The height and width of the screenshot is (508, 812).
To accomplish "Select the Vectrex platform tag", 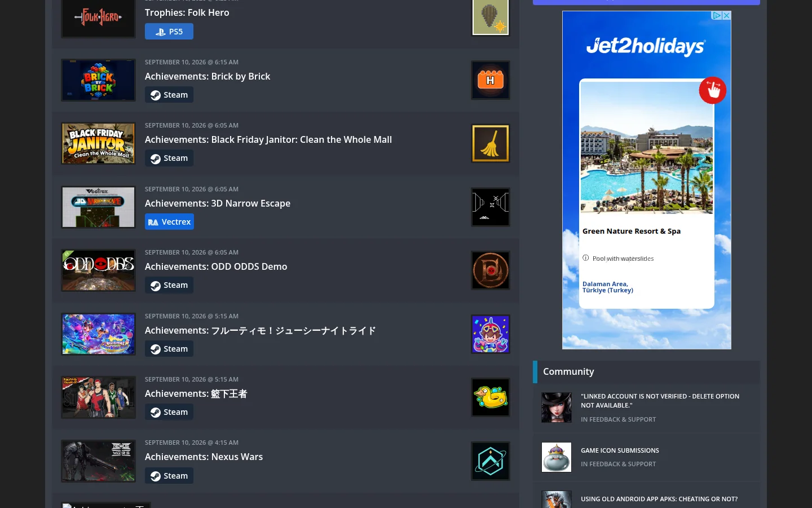I will [169, 222].
